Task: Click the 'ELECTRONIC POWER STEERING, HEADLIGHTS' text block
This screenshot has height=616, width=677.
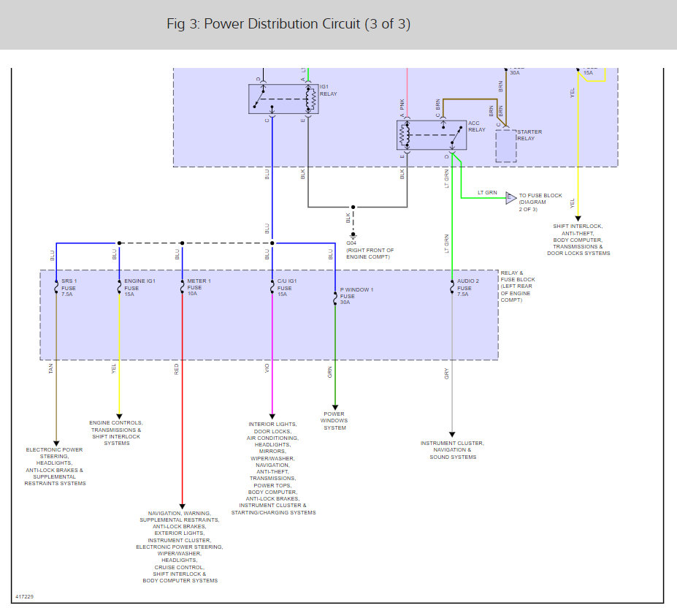Action: click(55, 466)
